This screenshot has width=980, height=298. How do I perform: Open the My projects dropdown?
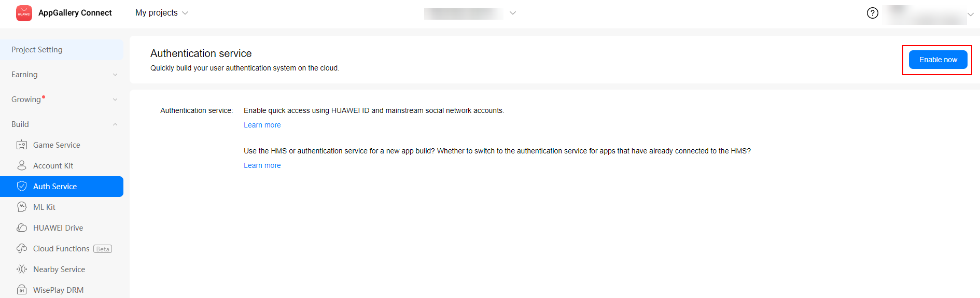[x=162, y=13]
